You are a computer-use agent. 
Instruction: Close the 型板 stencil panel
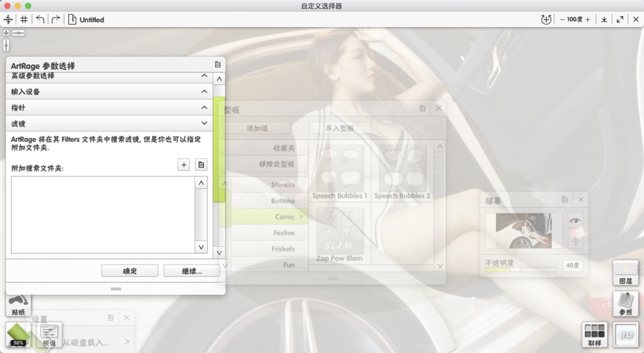[x=438, y=109]
